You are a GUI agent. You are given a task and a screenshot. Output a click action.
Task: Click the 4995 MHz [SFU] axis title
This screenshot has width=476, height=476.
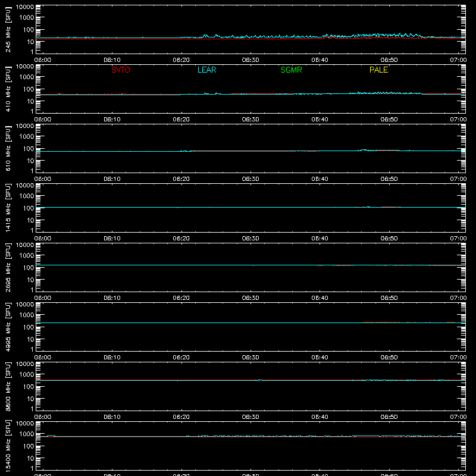pos(8,327)
